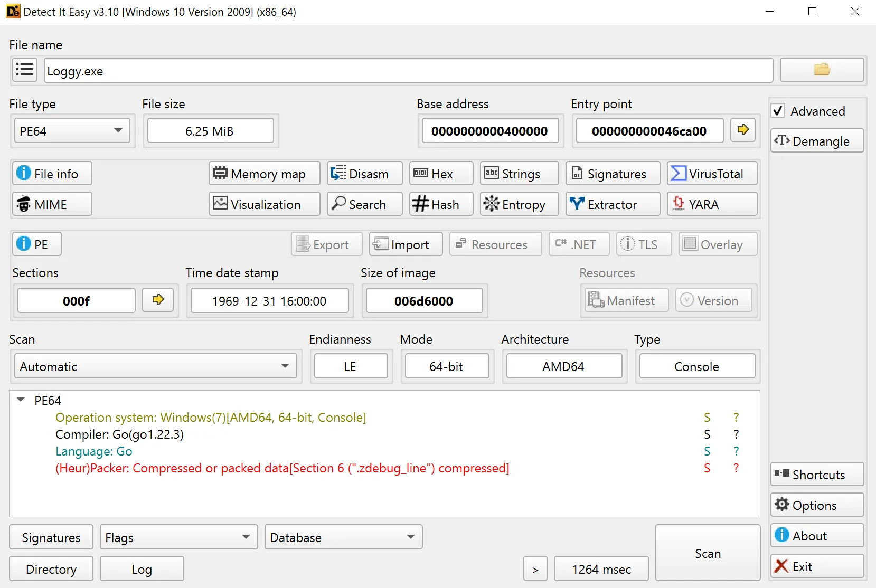Click the packer heuristic result line
The width and height of the screenshot is (876, 588).
(282, 468)
